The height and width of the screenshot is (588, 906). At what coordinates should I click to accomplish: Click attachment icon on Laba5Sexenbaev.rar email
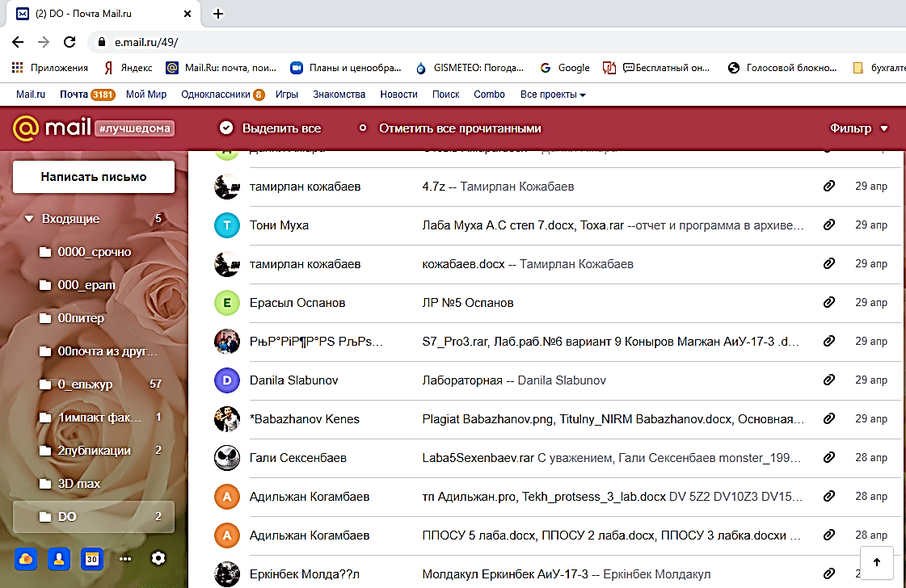pos(829,457)
